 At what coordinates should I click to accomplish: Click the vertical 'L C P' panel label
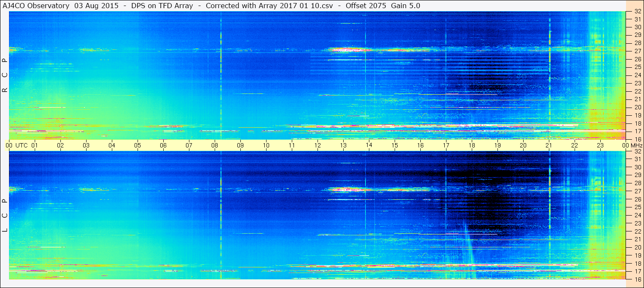pyautogui.click(x=5, y=216)
